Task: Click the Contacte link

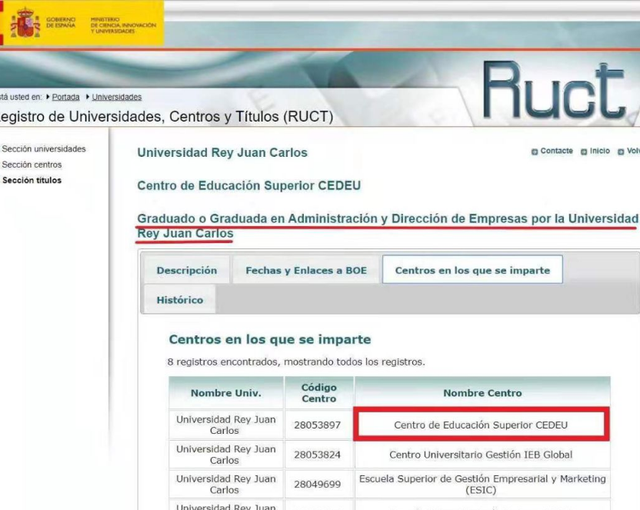Action: pos(556,151)
